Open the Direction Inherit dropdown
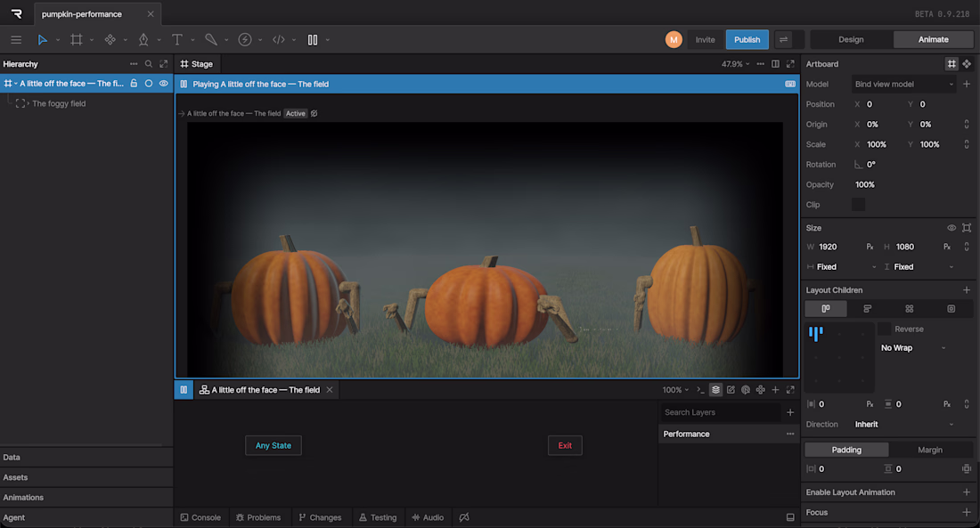Image resolution: width=980 pixels, height=528 pixels. point(903,425)
